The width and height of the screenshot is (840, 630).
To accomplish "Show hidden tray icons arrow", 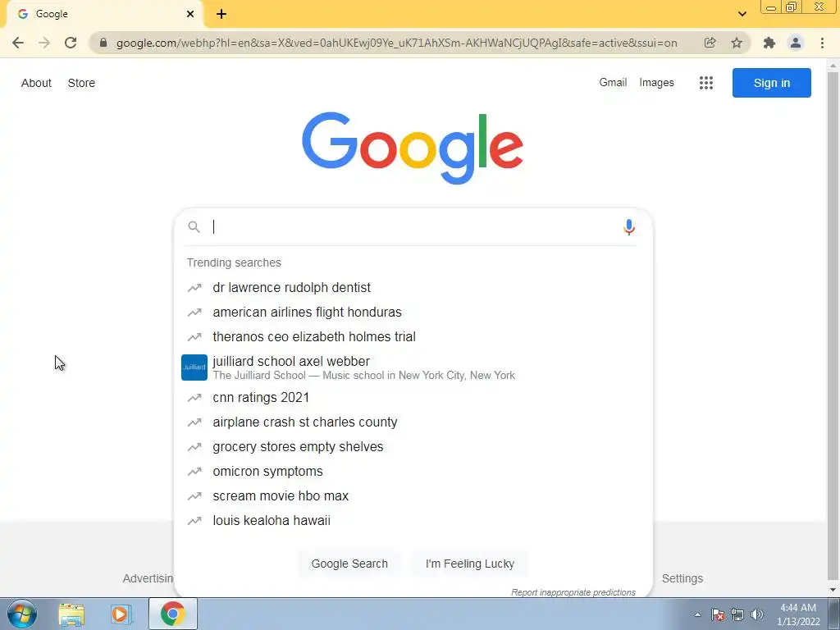I will pyautogui.click(x=697, y=614).
